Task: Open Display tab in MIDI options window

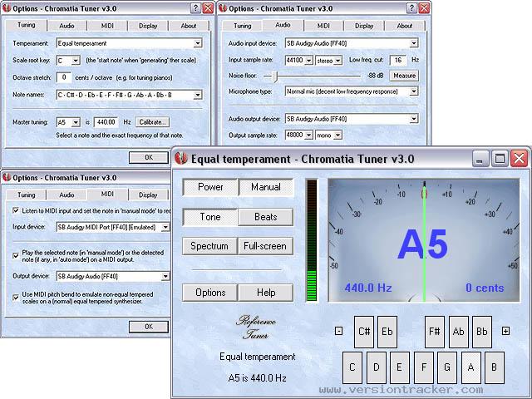Action: 148,195
